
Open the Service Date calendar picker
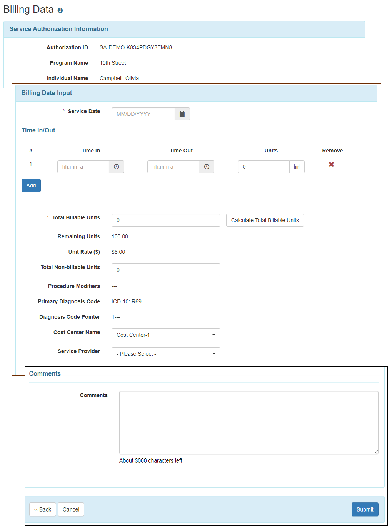[182, 114]
